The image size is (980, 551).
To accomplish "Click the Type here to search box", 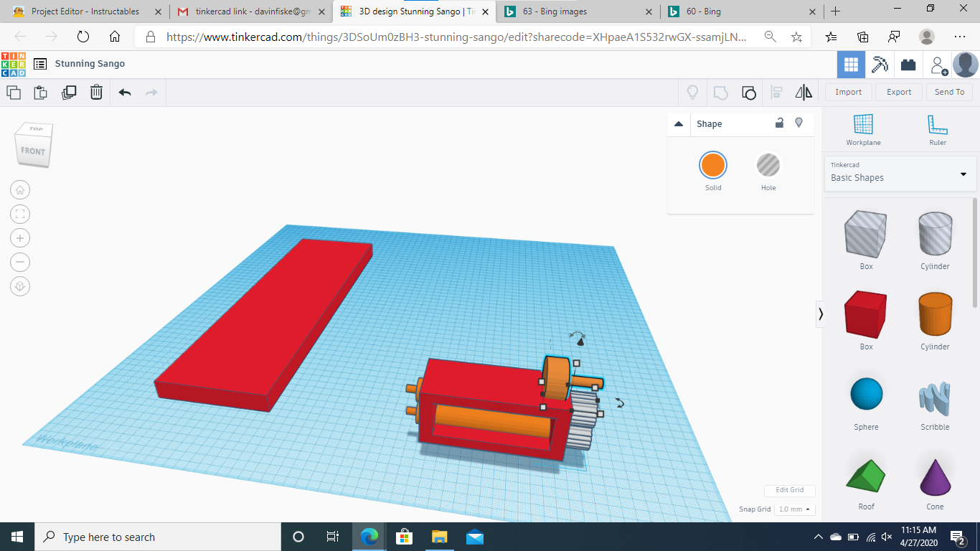I will tap(158, 537).
